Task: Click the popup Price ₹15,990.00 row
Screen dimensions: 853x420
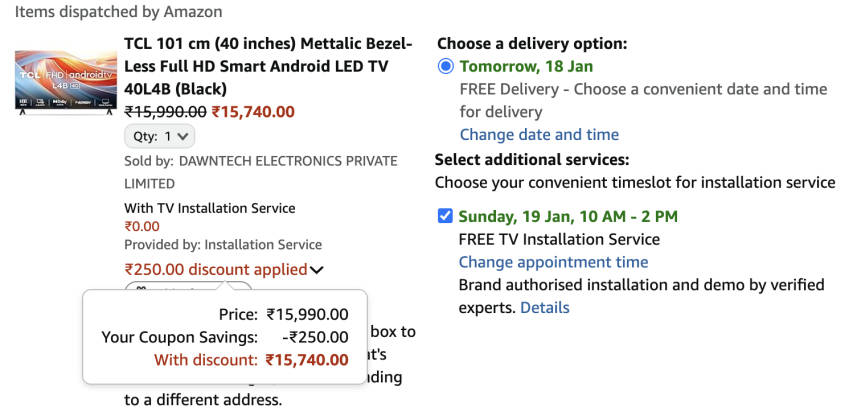Action: [x=283, y=315]
